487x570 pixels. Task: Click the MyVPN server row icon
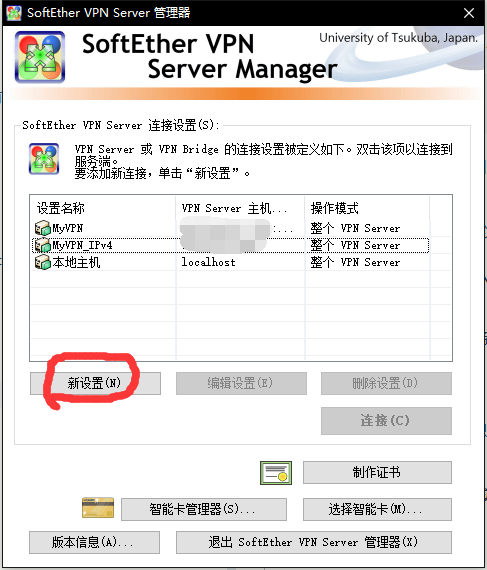click(x=43, y=228)
